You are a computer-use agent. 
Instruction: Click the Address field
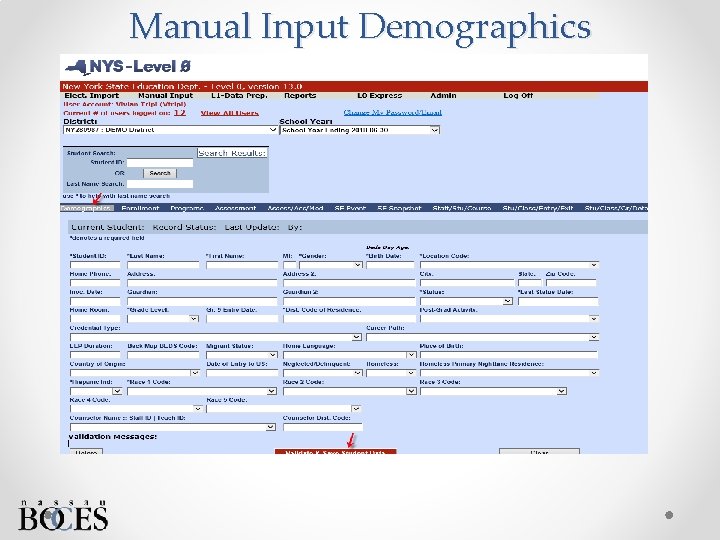(202, 283)
